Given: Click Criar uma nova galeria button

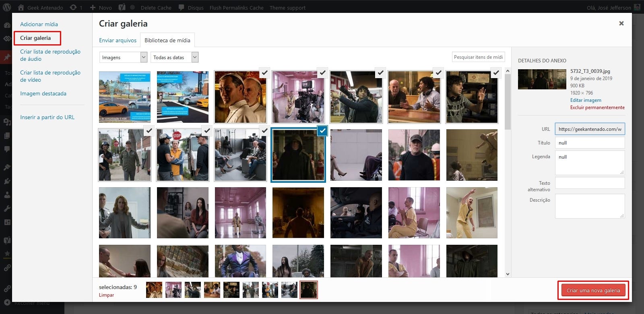Looking at the screenshot, I should [x=593, y=290].
